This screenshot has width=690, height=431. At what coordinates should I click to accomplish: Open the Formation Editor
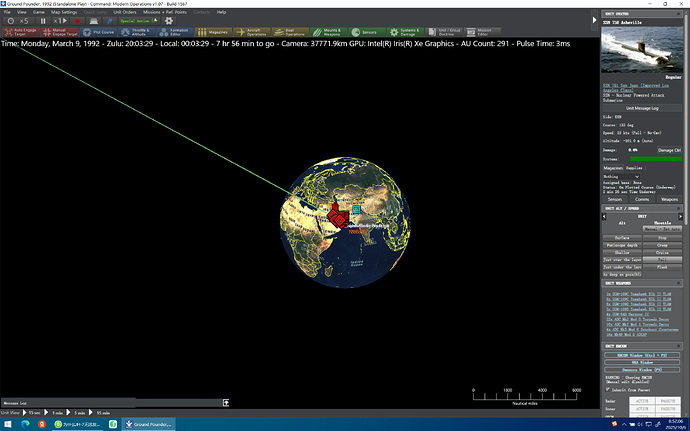click(181, 32)
